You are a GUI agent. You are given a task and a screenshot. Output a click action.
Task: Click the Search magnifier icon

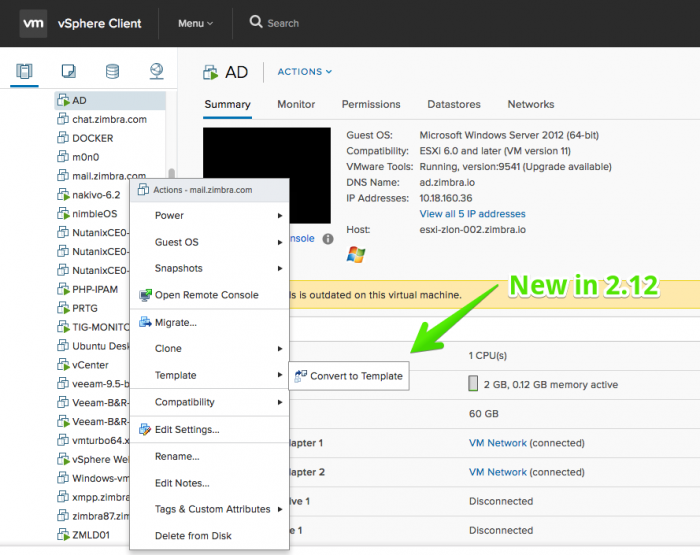point(256,22)
